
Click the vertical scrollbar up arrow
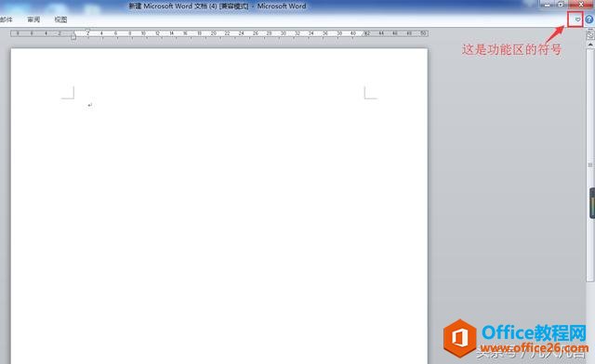590,45
